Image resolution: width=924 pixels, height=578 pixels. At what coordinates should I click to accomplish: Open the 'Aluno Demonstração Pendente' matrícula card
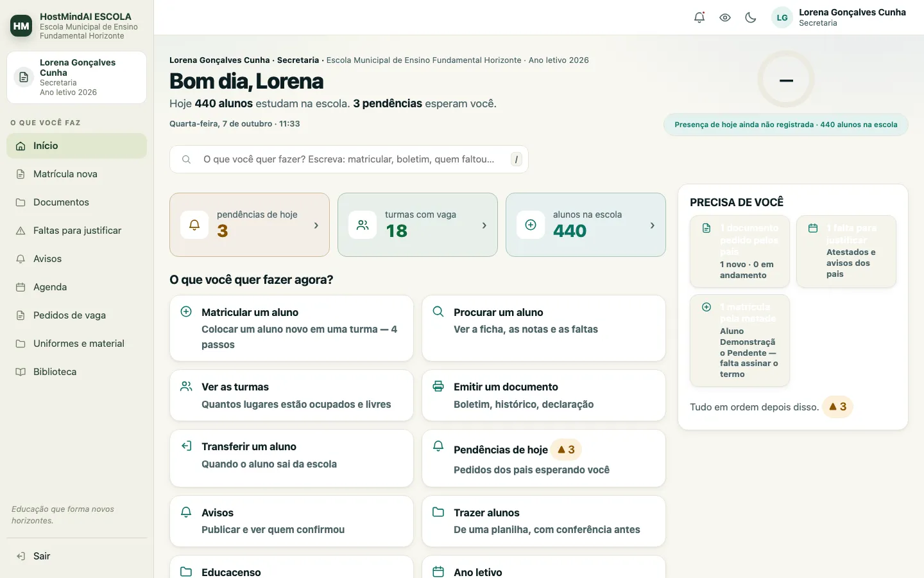click(x=740, y=340)
